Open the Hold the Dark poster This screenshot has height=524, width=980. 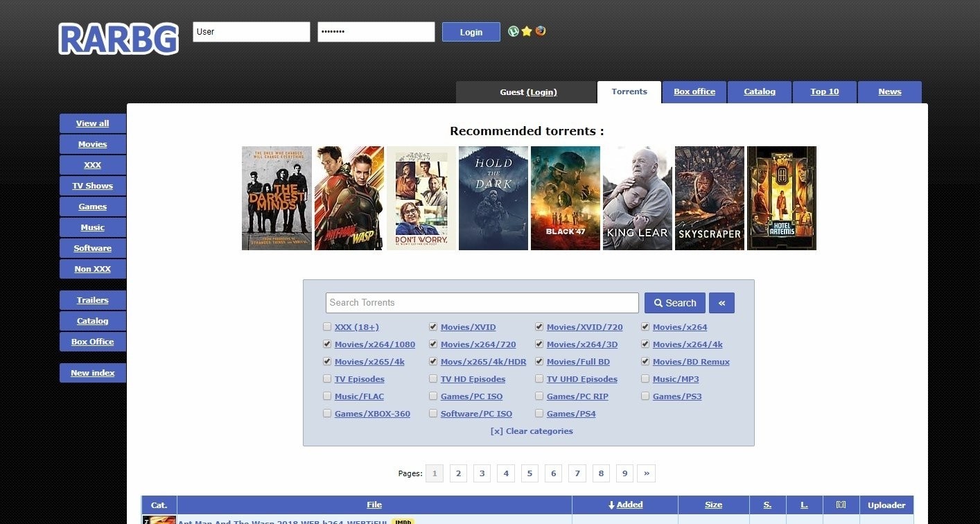pos(493,198)
